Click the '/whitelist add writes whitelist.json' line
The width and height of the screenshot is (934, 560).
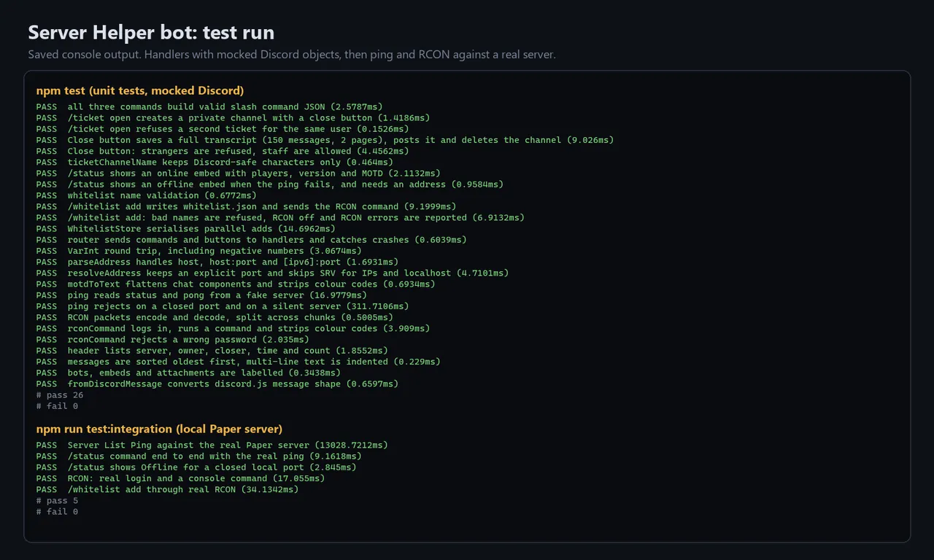tap(246, 206)
